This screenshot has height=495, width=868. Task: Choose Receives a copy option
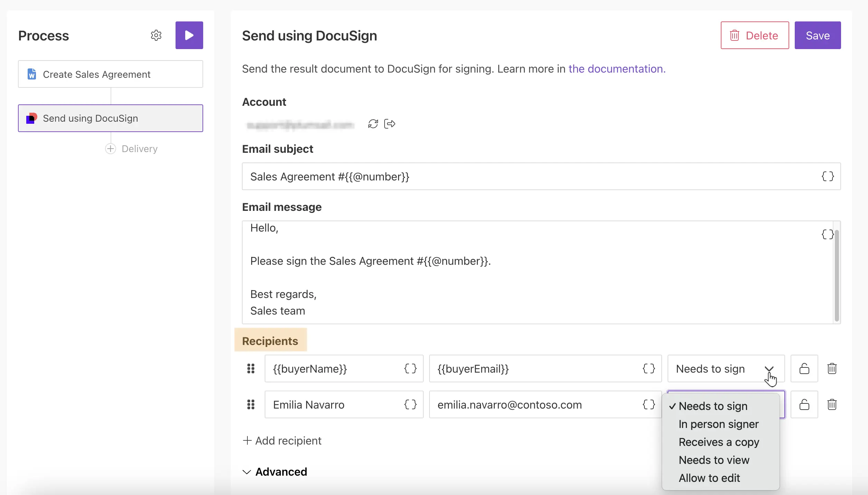[720, 442]
